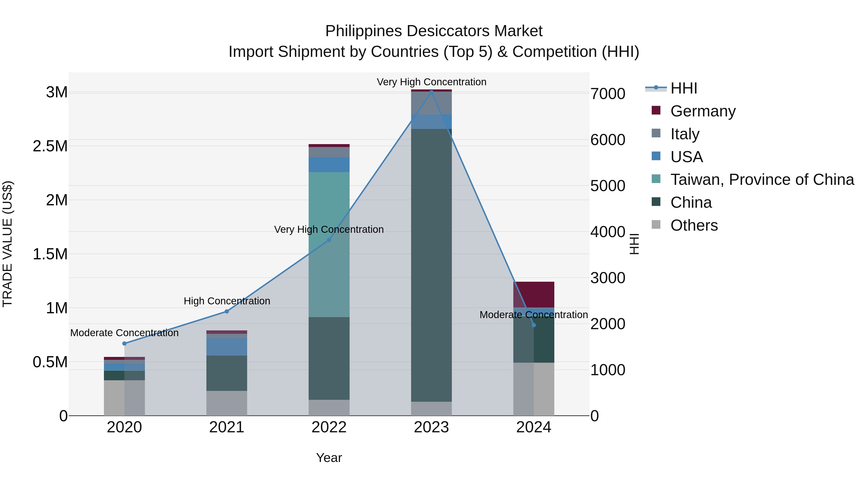Click the 1000 tick on HHI axis

tap(608, 370)
